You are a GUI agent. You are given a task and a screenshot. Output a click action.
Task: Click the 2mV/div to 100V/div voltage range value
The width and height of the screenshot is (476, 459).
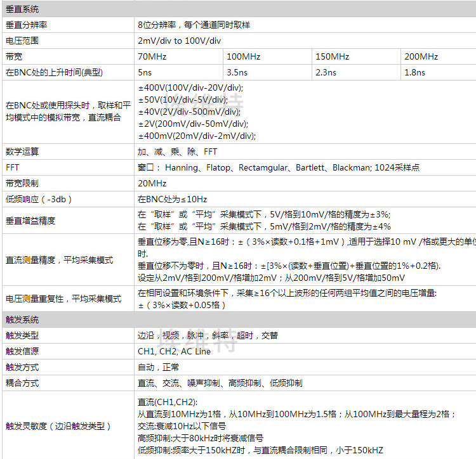(180, 41)
